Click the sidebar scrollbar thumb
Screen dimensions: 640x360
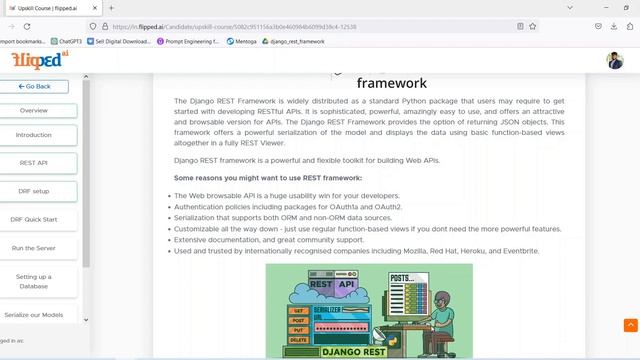86,173
